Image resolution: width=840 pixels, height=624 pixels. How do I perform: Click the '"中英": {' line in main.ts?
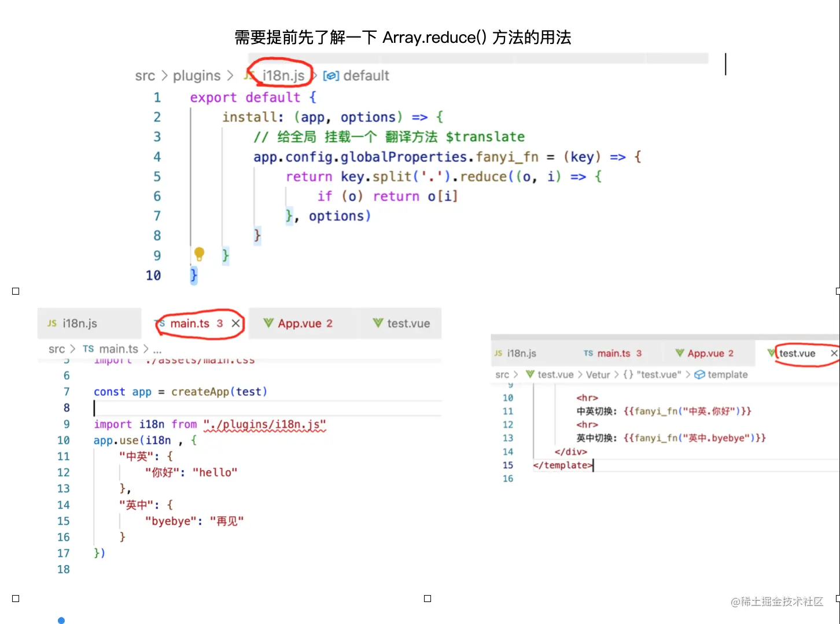pos(146,457)
